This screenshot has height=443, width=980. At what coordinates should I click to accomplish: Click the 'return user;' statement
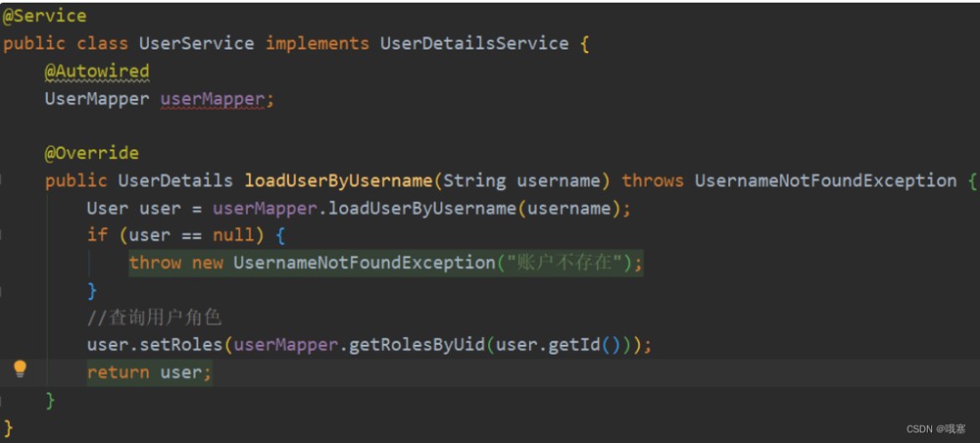click(149, 373)
